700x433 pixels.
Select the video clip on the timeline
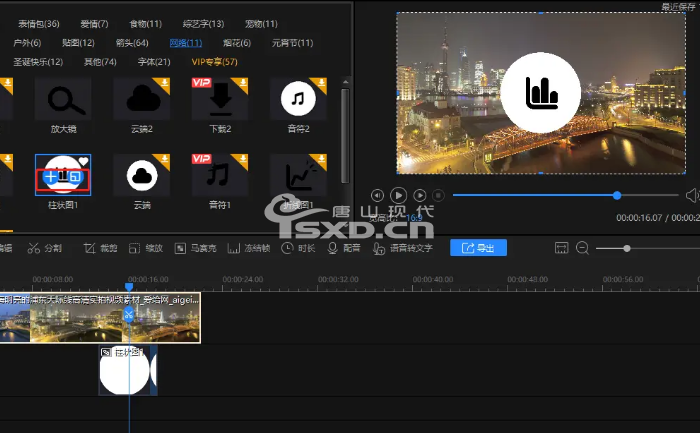tap(100, 318)
